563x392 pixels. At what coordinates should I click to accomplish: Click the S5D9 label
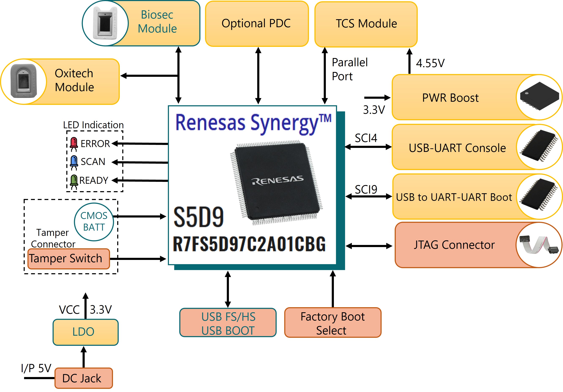point(198,217)
